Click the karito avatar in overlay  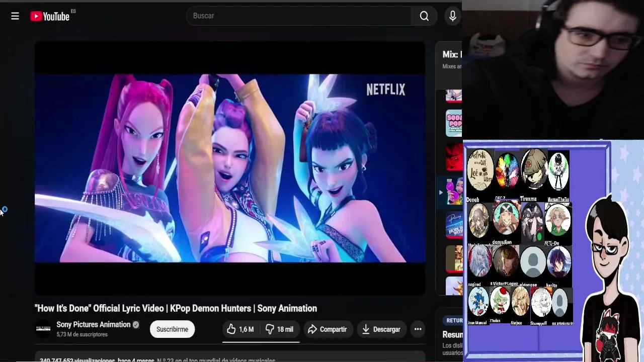tap(558, 261)
